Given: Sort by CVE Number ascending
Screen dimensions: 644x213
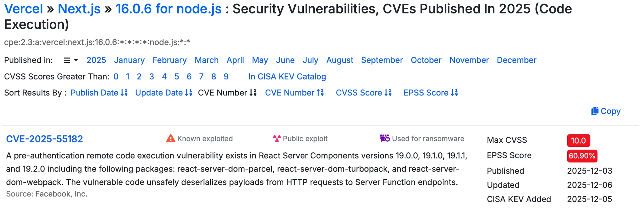Looking at the screenshot, I should point(294,93).
